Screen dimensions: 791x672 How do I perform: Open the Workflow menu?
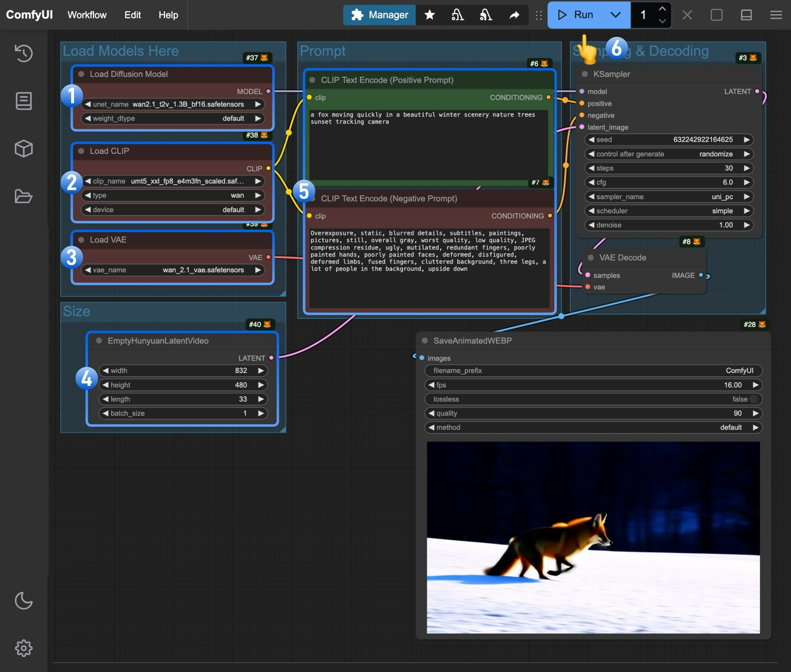click(87, 15)
